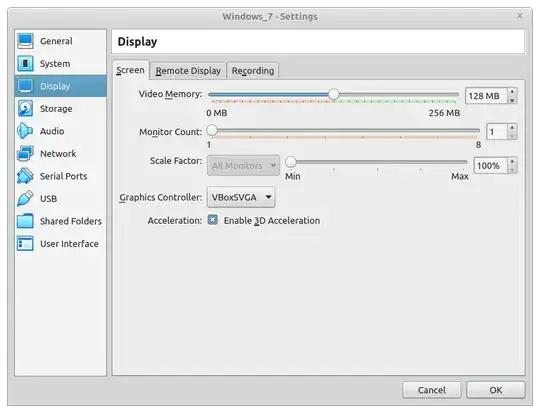Open the Graphics Controller VBoxSVGA dropdown
540x413 pixels.
(241, 197)
